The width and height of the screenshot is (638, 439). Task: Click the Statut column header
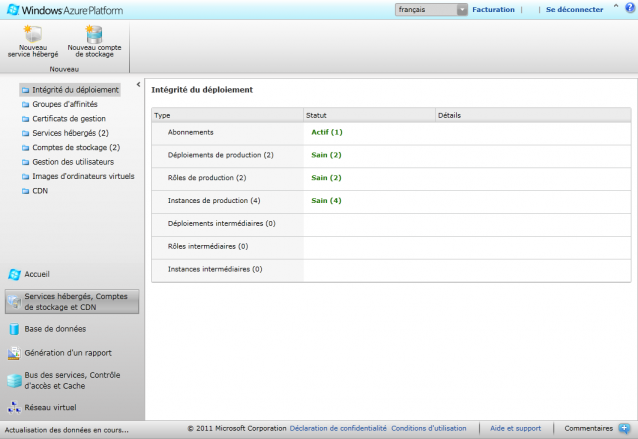[x=369, y=115]
